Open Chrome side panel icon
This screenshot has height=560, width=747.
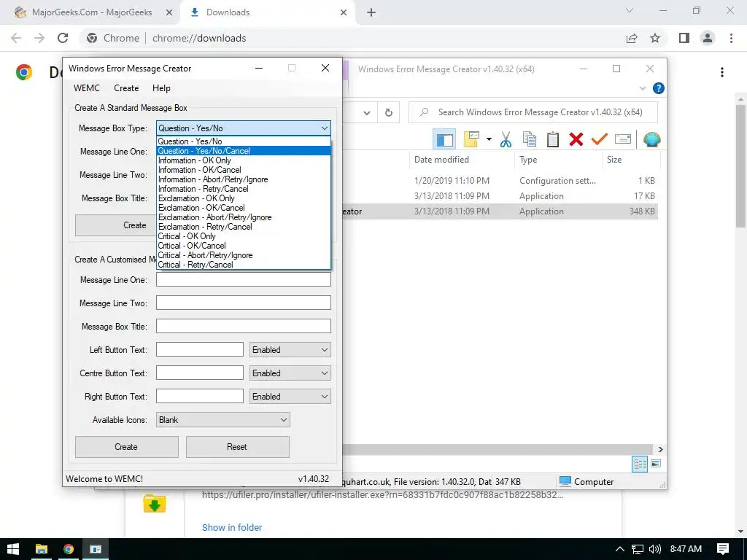tap(684, 38)
